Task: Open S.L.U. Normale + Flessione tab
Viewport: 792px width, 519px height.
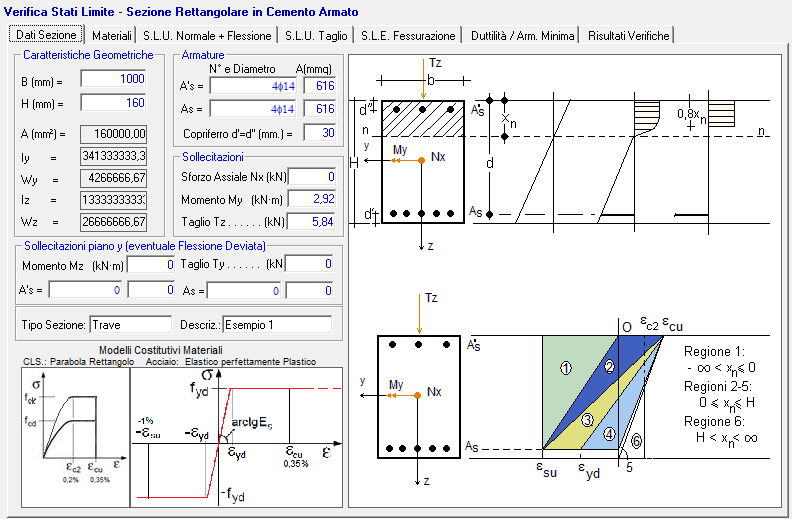Action: [207, 35]
